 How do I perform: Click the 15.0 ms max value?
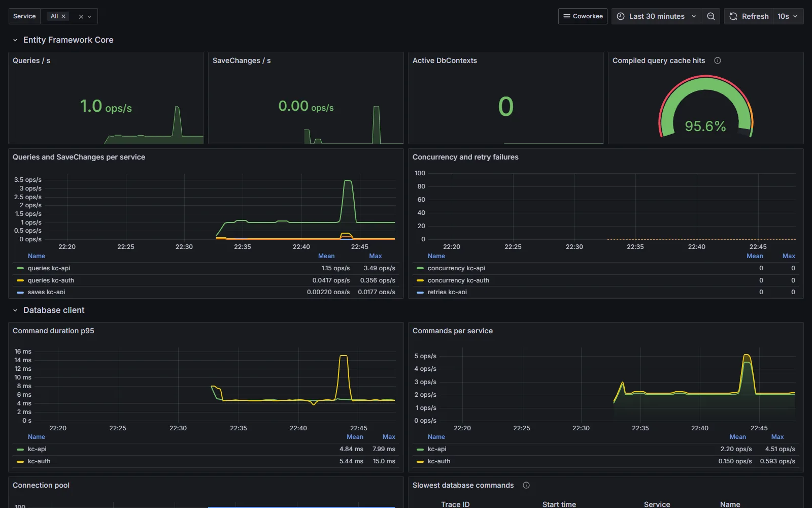384,461
